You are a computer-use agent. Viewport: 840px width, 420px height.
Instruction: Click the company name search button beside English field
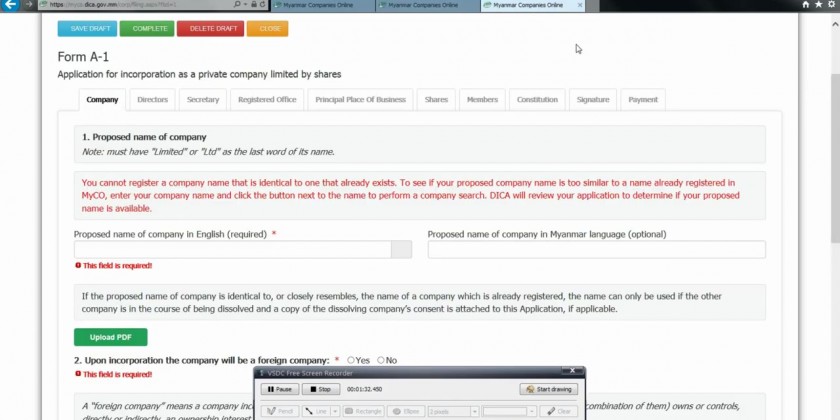tap(401, 250)
